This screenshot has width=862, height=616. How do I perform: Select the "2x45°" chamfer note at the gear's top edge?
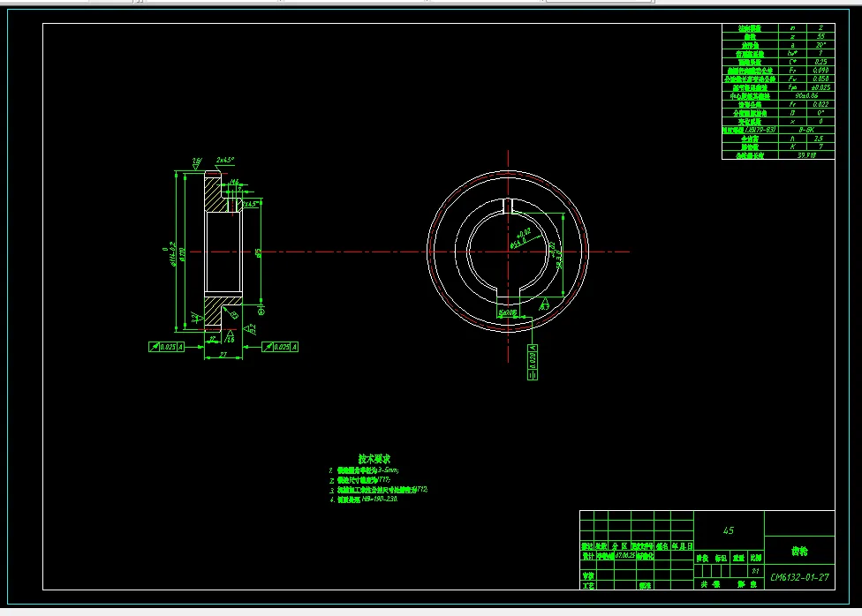click(x=225, y=160)
